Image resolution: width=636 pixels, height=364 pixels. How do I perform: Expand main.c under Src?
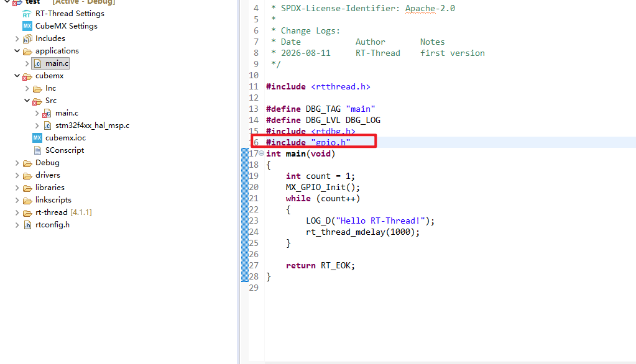click(x=37, y=113)
